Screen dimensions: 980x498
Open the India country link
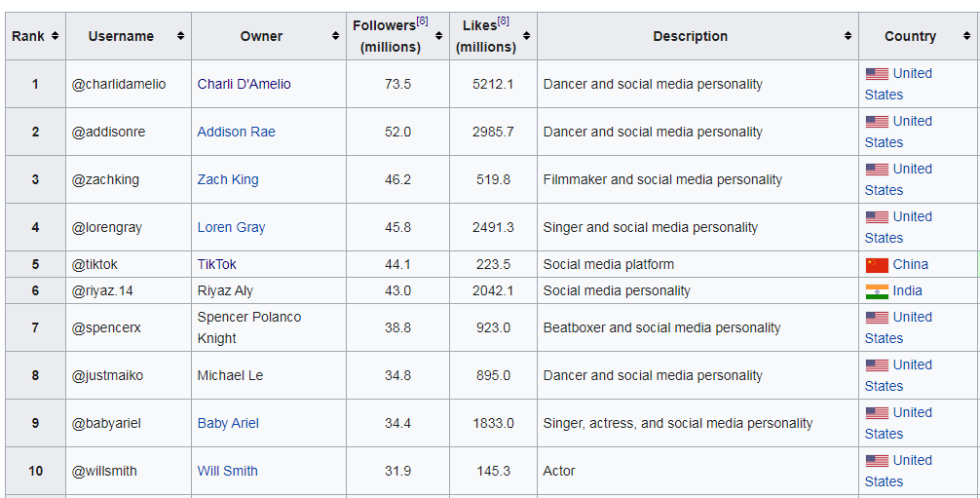(908, 290)
